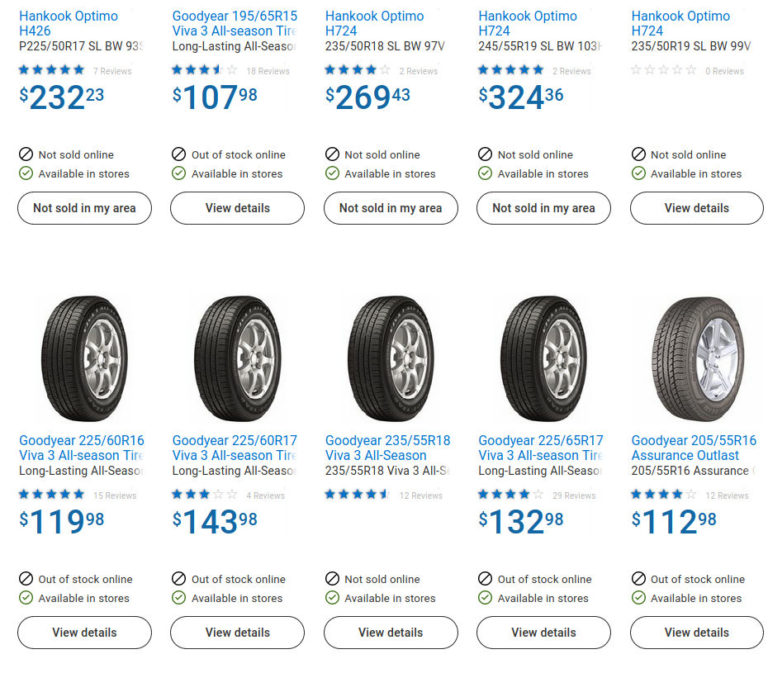
Task: Open Goodyear 235/55R18 Viva 3 tire image
Action: (x=391, y=358)
